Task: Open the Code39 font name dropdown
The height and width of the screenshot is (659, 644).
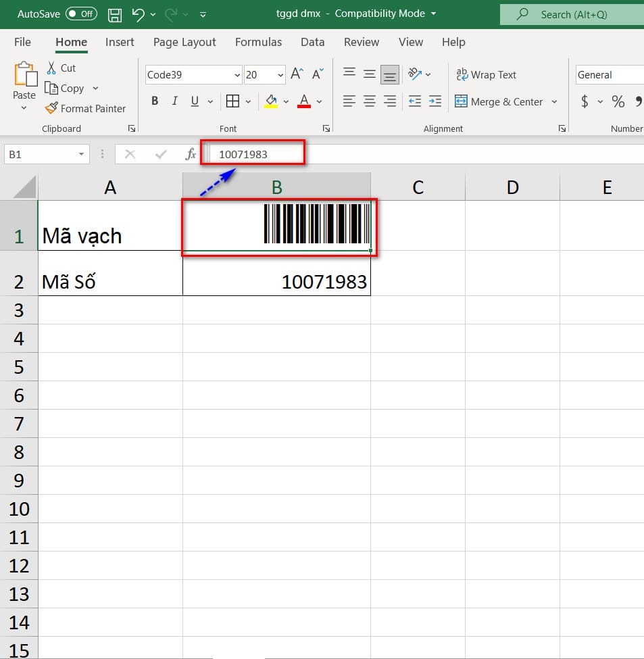Action: (237, 75)
